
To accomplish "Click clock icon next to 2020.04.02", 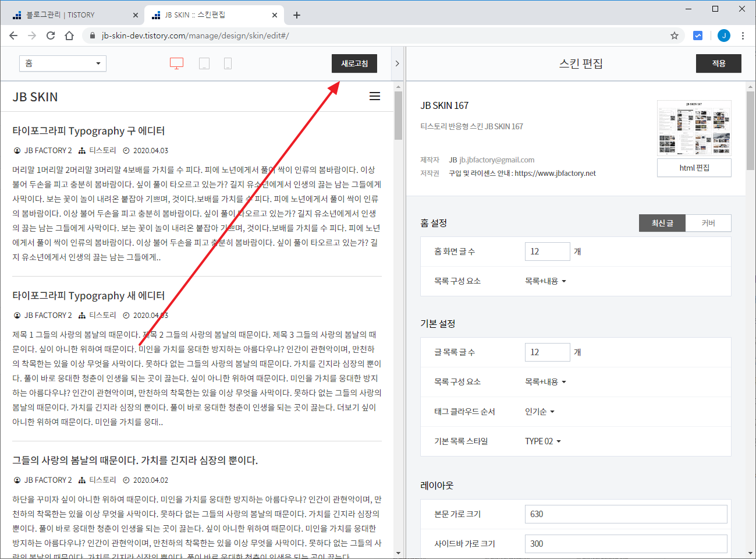I will click(126, 480).
